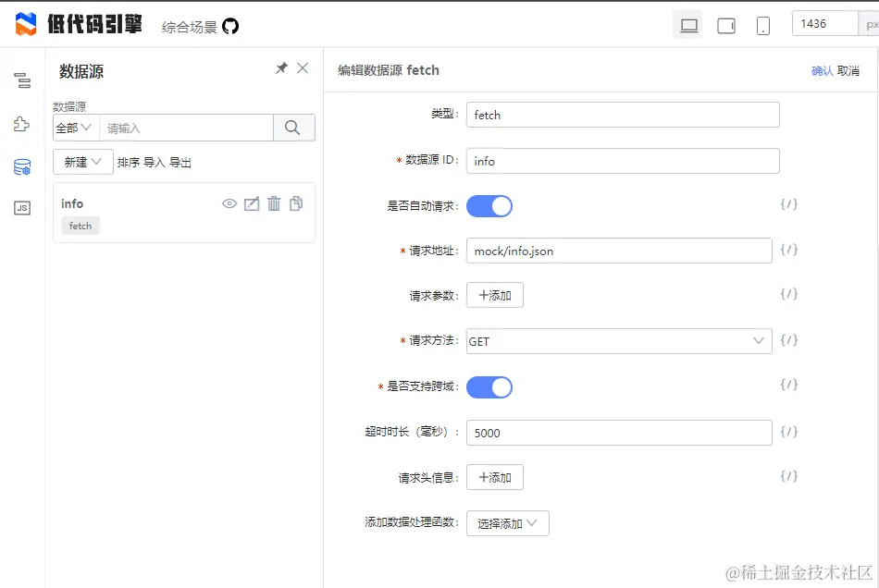Open the component library puzzle icon
Viewport: 879px width, 588px height.
[x=22, y=124]
